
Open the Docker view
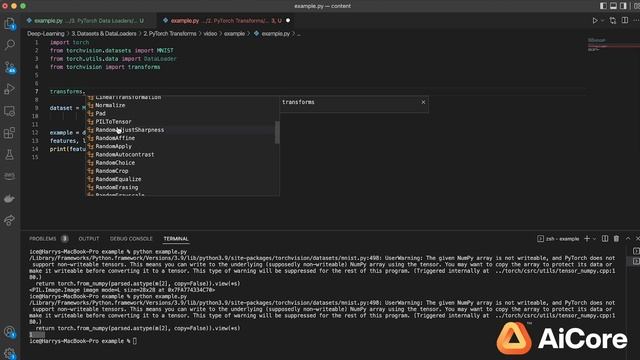pyautogui.click(x=9, y=199)
